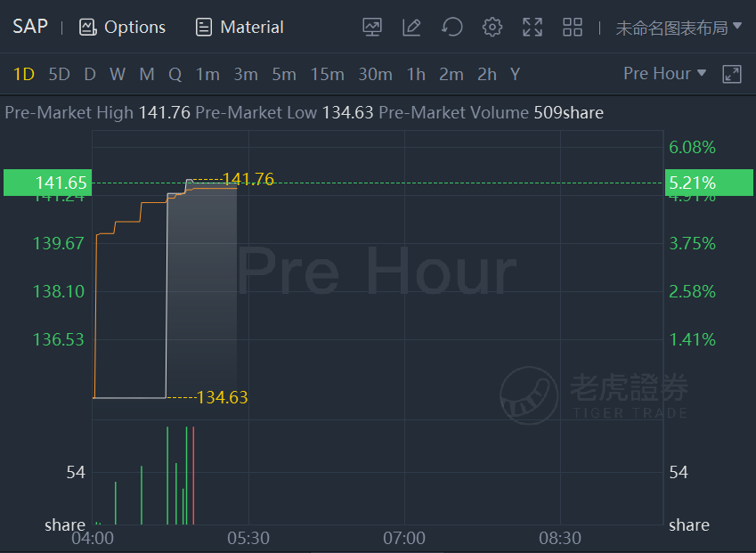Click the SAP ticker symbol
The image size is (756, 553).
coord(30,27)
